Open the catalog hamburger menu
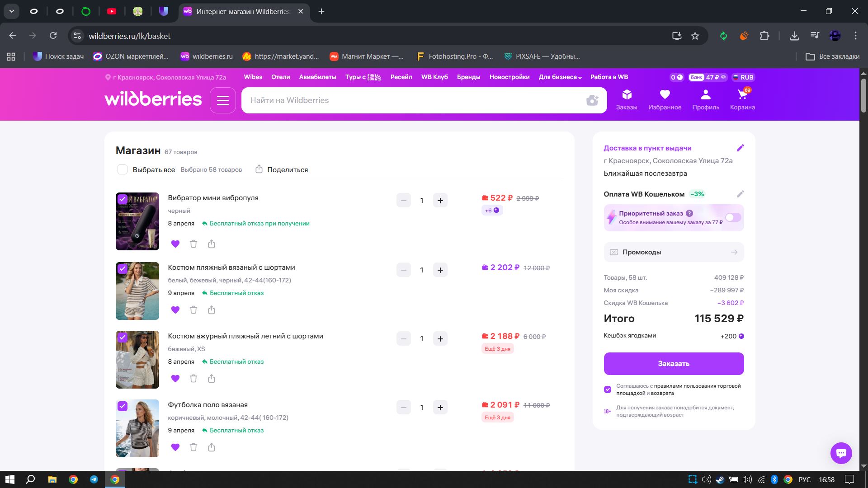This screenshot has height=488, width=868. coord(222,100)
